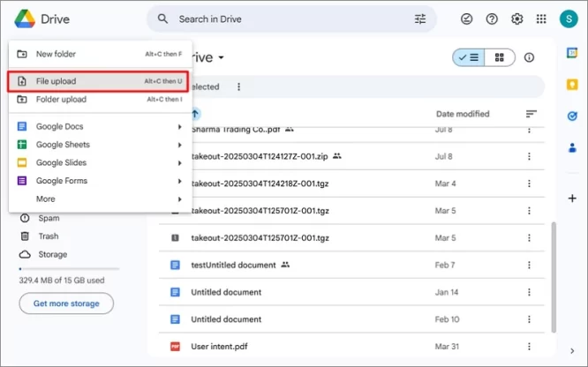Open more actions for Untitled document Jan 14
The width and height of the screenshot is (588, 367).
point(529,292)
